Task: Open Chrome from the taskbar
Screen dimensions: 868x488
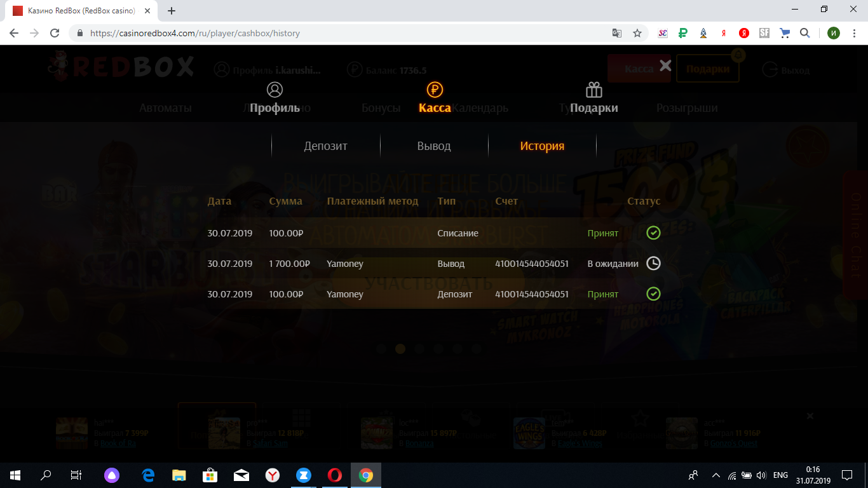Action: pos(365,475)
